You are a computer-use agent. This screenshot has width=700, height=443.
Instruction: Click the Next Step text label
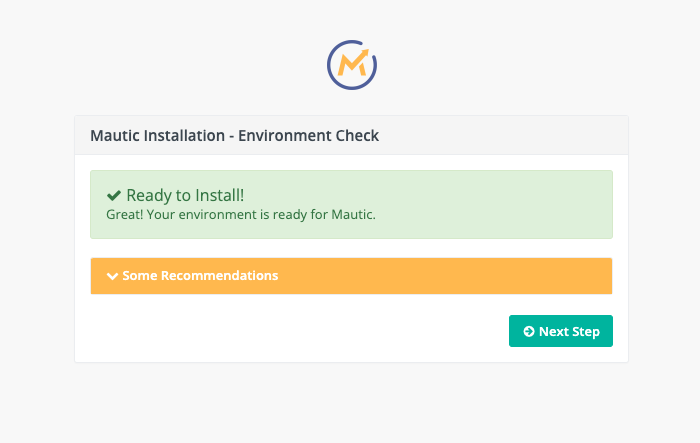coord(569,332)
